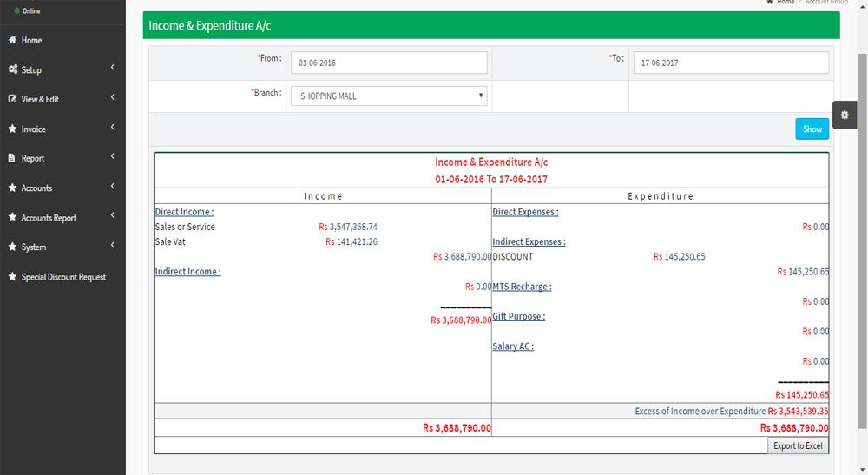Open the Direct Expenses link
The image size is (868, 475).
[525, 212]
